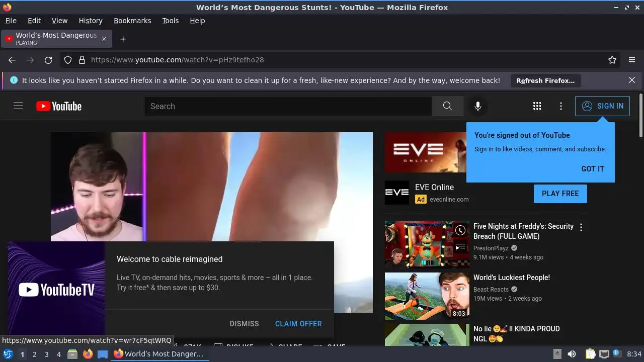The width and height of the screenshot is (644, 362).
Task: Reload the current page
Action: [x=48, y=60]
